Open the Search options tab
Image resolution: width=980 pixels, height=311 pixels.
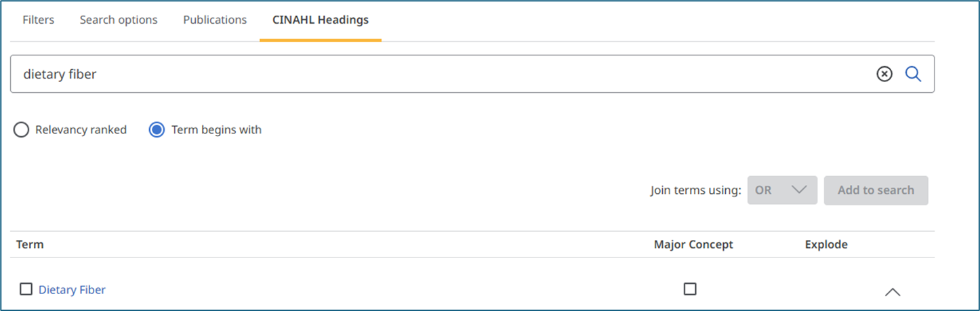coord(119,20)
